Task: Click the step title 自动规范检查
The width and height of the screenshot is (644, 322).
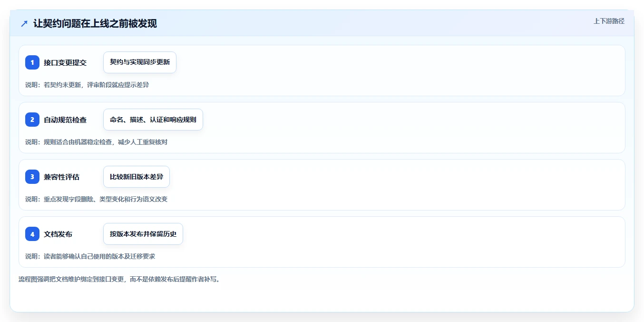Action: click(x=65, y=120)
